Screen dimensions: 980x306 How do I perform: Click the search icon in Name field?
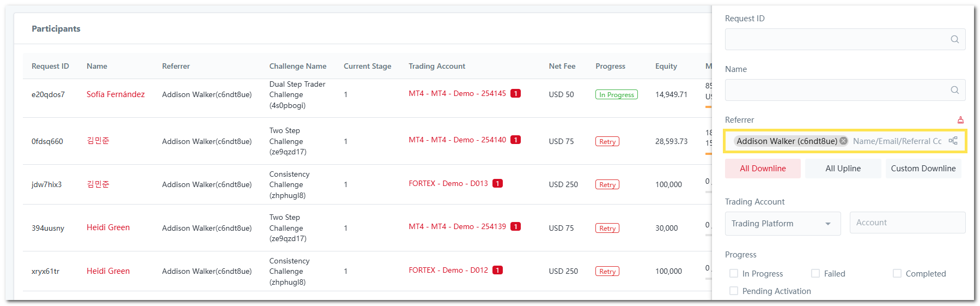coord(954,90)
